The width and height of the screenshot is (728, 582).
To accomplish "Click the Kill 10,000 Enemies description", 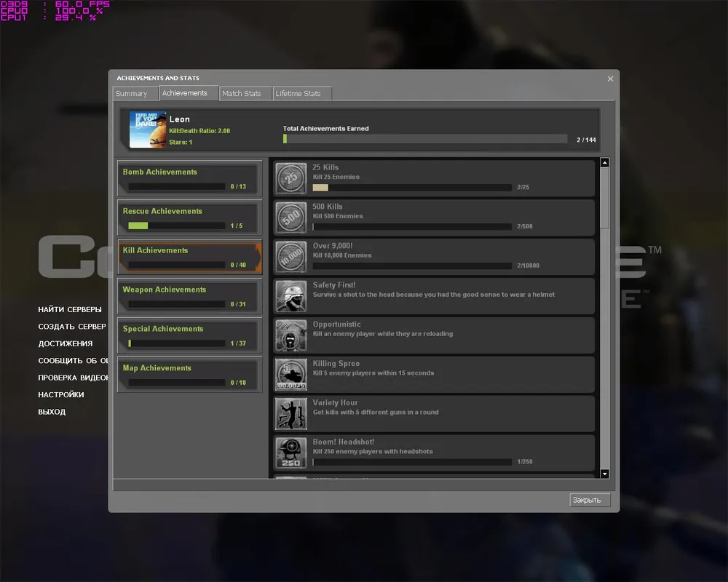I will pyautogui.click(x=342, y=255).
